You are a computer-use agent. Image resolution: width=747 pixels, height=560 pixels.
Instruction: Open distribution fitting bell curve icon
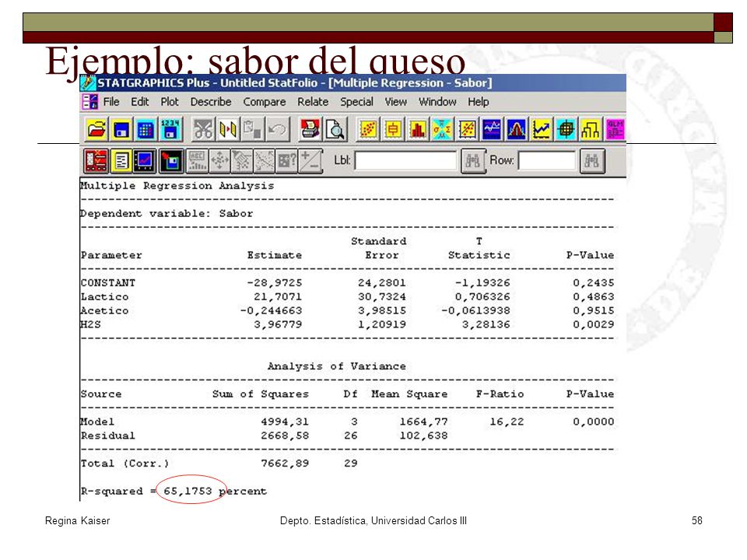[x=517, y=129]
